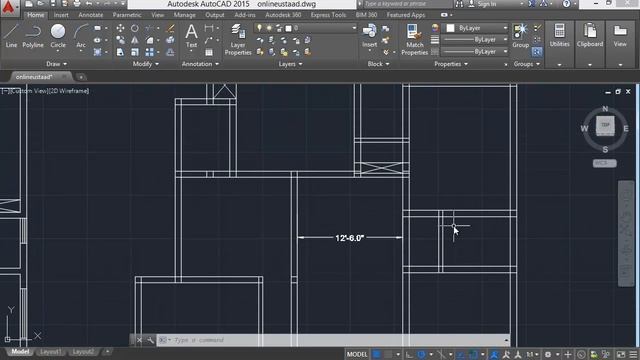640x360 pixels.
Task: Expand the Draw panel
Action: point(56,64)
